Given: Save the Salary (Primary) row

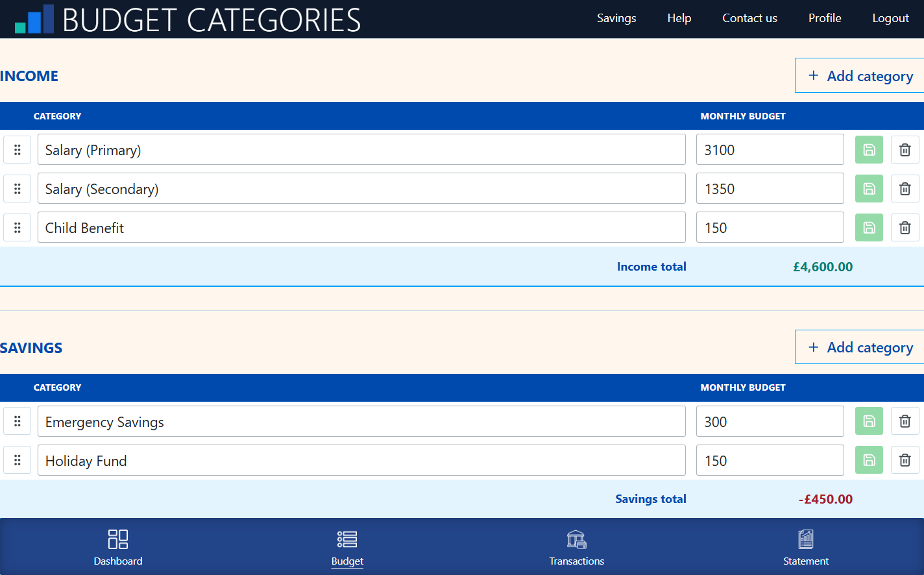Looking at the screenshot, I should [869, 150].
